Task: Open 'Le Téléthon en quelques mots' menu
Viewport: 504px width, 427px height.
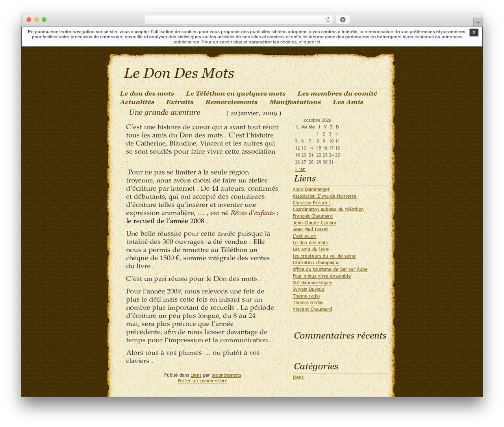Action: click(235, 94)
